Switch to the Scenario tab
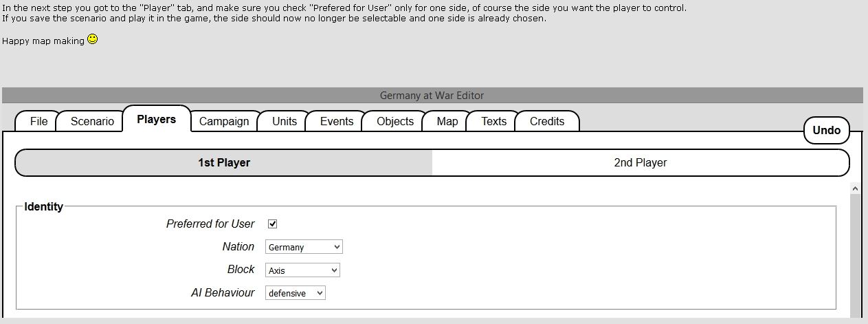This screenshot has height=324, width=868. [92, 121]
